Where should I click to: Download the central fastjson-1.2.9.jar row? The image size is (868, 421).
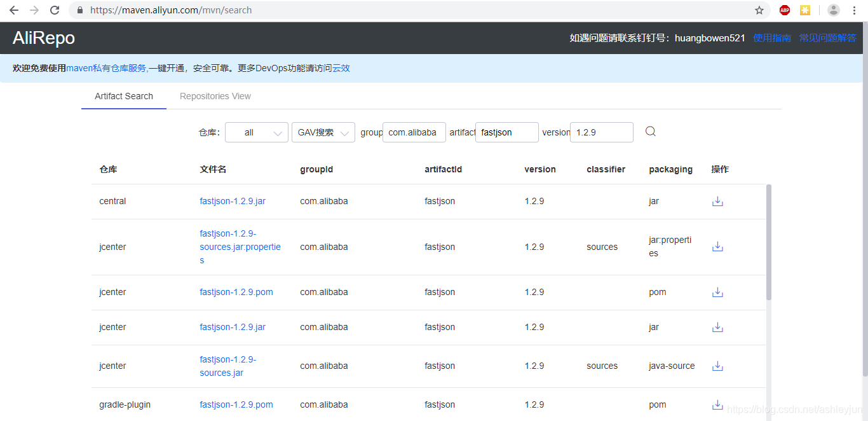(717, 202)
